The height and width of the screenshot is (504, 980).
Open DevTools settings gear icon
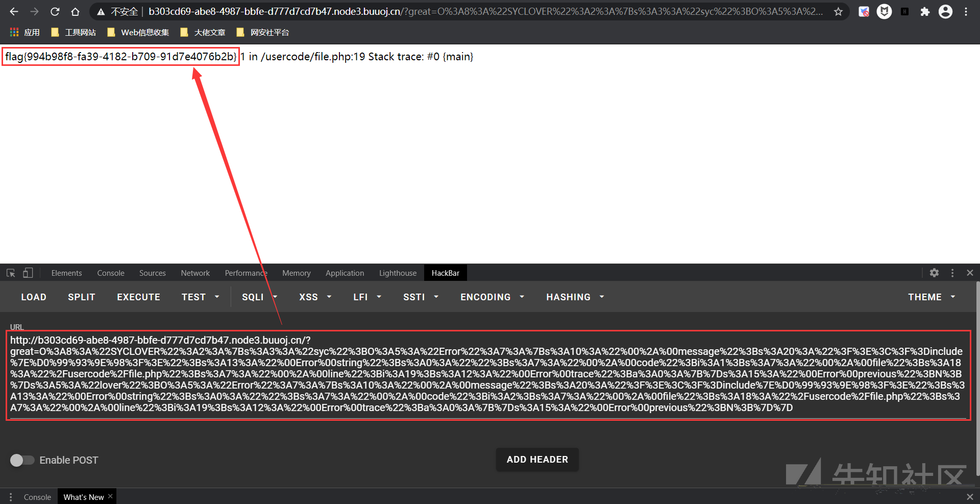(934, 273)
